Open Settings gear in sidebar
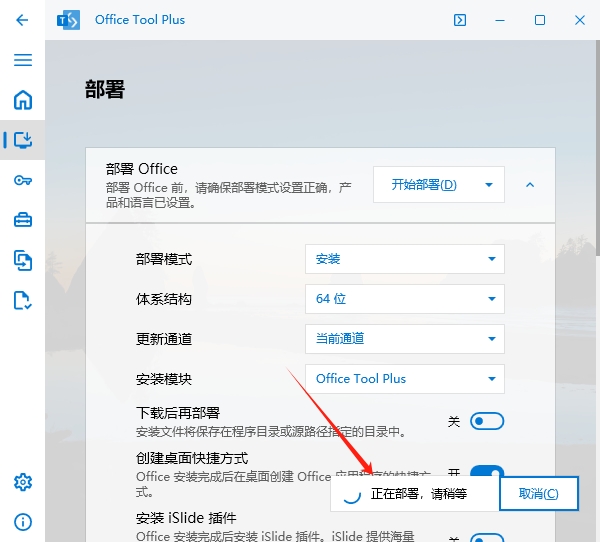This screenshot has width=600, height=542. pyautogui.click(x=22, y=482)
